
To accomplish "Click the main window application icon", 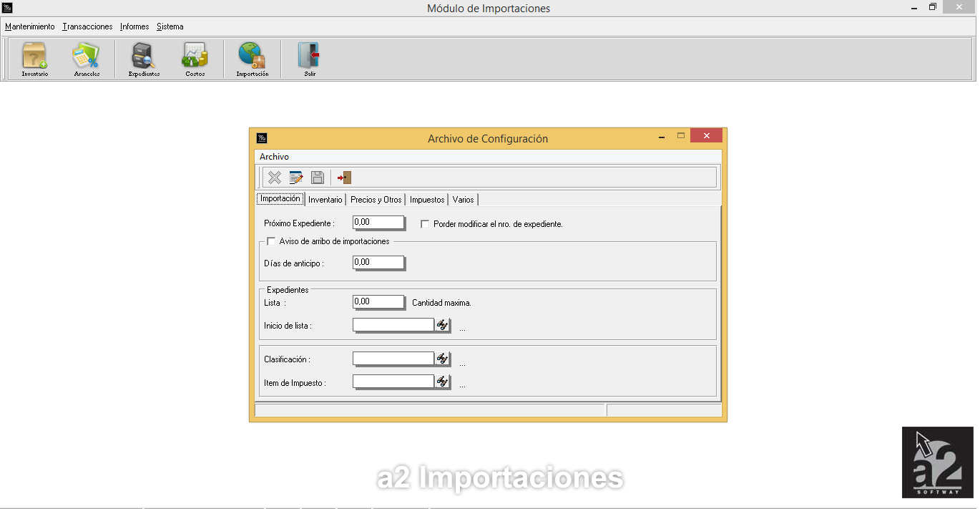I will coord(8,8).
